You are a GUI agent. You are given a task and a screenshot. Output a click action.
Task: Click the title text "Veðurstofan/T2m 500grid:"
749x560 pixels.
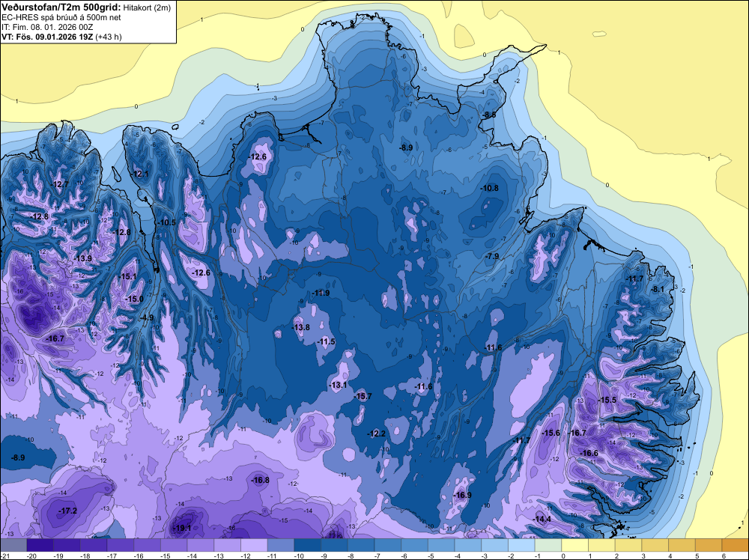[x=61, y=7]
